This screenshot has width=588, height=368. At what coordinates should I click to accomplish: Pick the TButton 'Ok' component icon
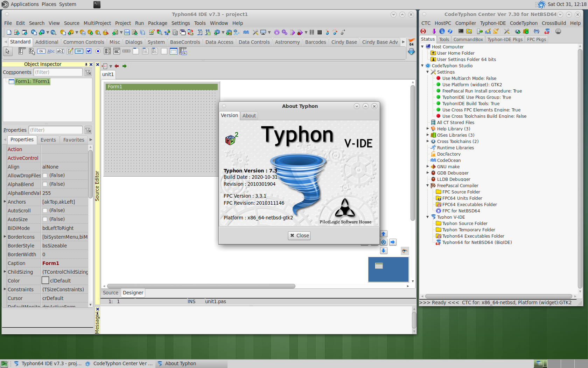click(41, 51)
